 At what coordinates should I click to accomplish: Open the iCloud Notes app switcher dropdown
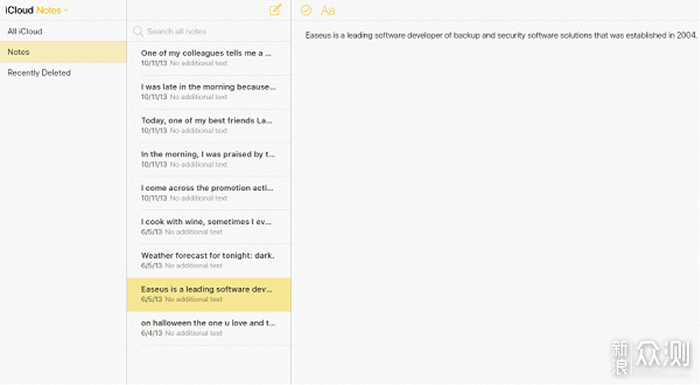coord(37,10)
